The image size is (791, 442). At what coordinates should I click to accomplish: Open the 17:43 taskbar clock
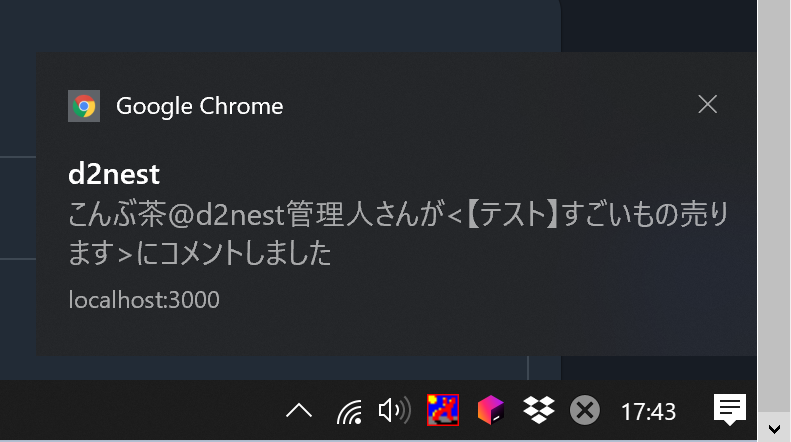pos(648,411)
